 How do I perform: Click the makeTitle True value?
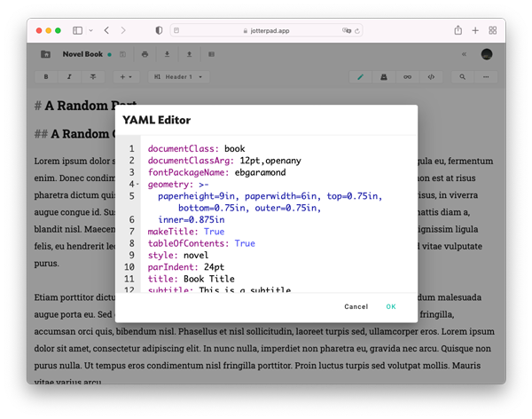pyautogui.click(x=214, y=232)
